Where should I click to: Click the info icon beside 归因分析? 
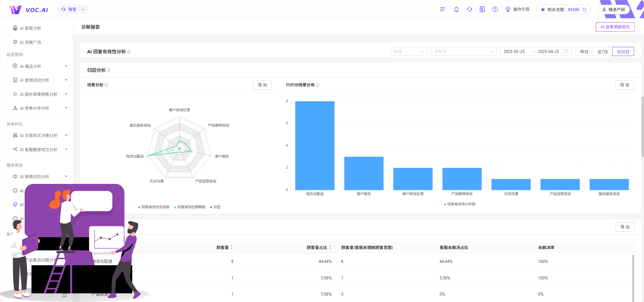[x=109, y=70]
